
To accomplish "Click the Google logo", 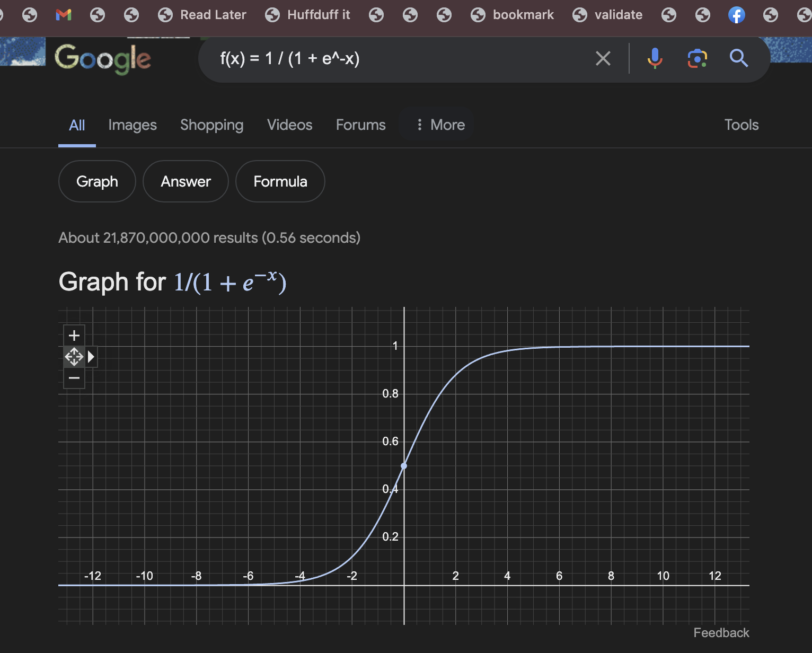I will [103, 59].
